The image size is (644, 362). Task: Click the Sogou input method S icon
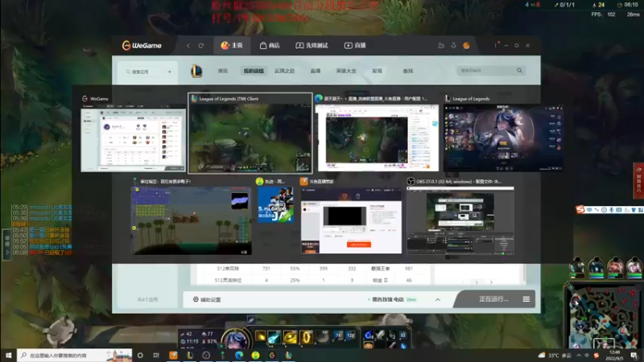580,210
